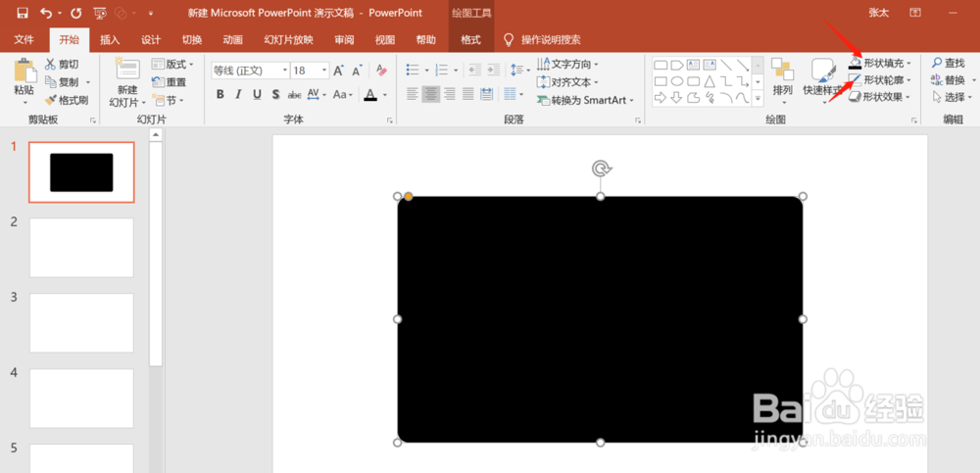Open Convert to SmartArt dropdown
The image size is (980, 473).
click(585, 100)
